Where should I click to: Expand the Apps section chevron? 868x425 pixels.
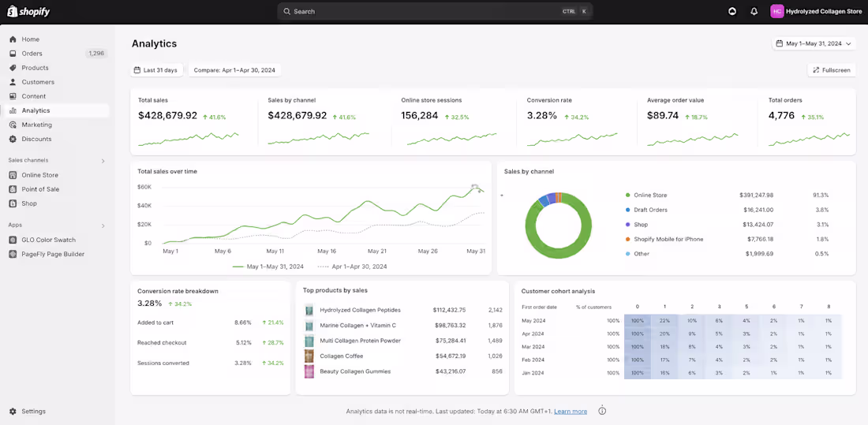[103, 226]
